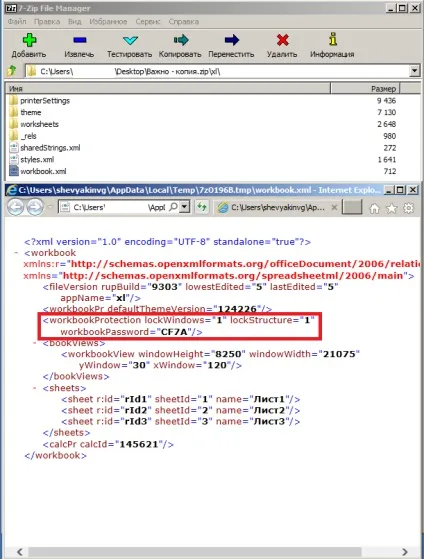This screenshot has width=424, height=559.
Task: Collapse the workbook XML node
Action: [16, 253]
